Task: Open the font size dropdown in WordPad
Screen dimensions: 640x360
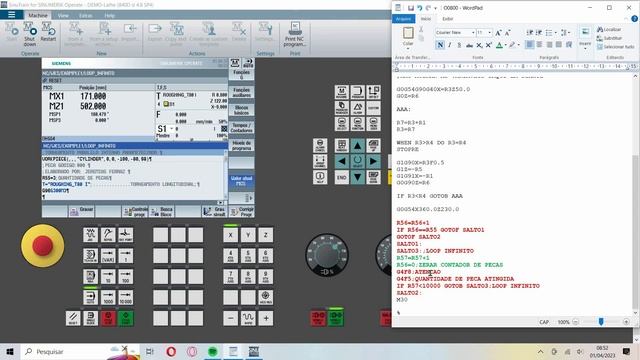Action: [x=490, y=32]
